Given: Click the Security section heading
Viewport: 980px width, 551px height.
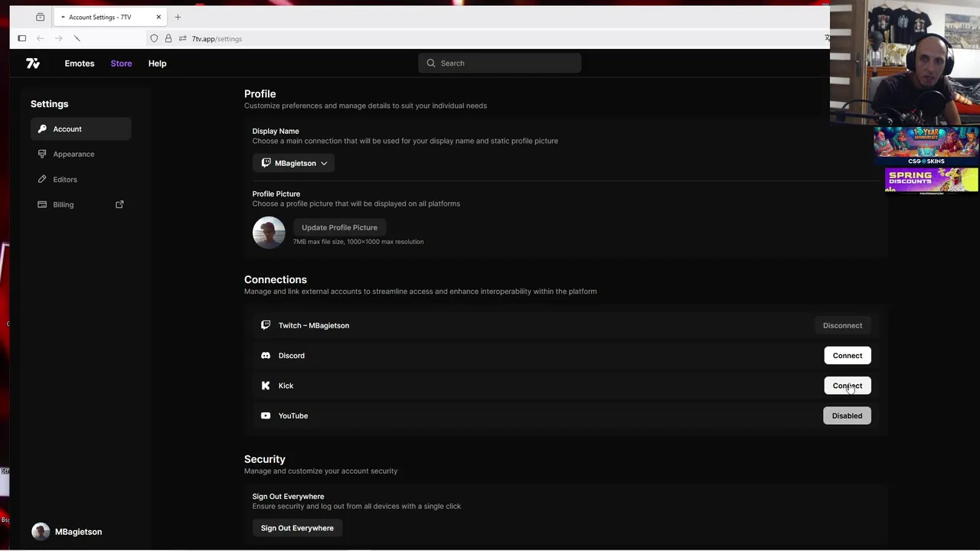Looking at the screenshot, I should click(265, 459).
